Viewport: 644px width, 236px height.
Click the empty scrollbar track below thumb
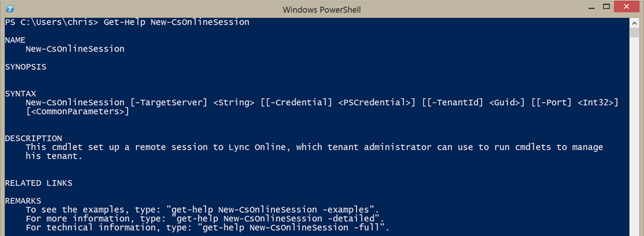pos(635,136)
